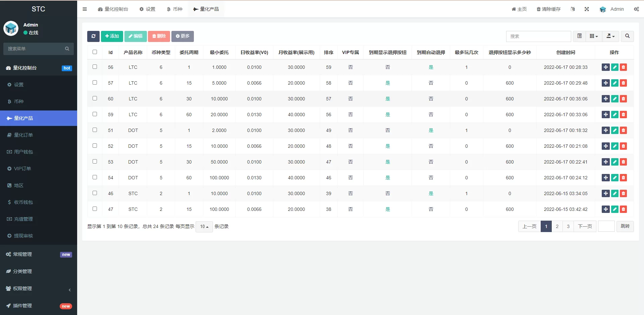
Task: Open the page size 10 dropdown
Action: [x=204, y=227]
